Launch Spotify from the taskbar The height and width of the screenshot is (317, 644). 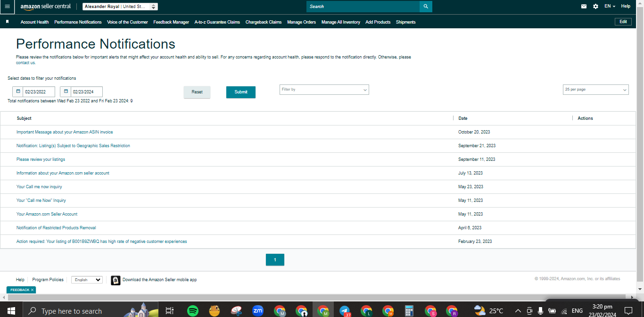coord(192,311)
